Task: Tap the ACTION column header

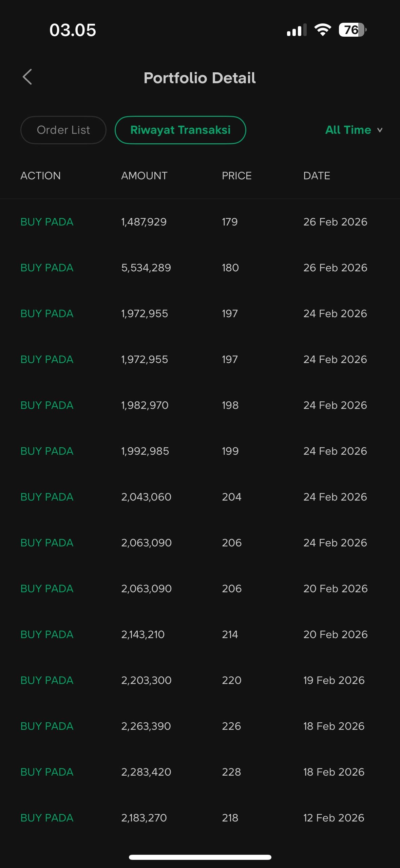Action: 40,176
